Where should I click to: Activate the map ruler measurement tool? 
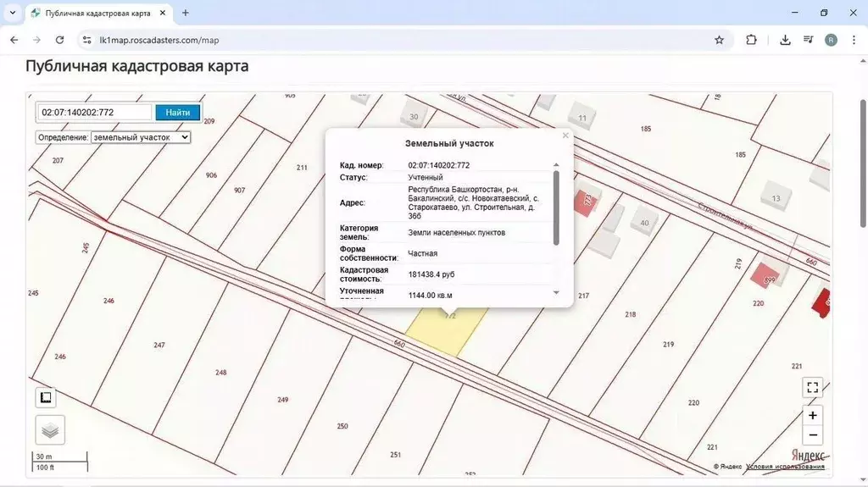point(46,397)
